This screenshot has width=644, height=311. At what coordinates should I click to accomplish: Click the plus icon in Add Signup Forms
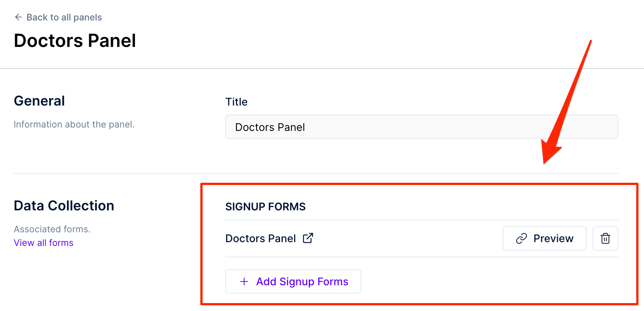point(244,281)
